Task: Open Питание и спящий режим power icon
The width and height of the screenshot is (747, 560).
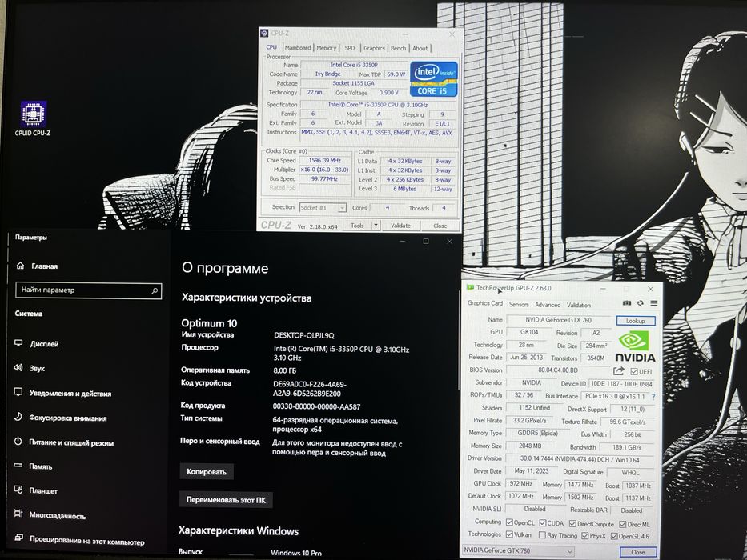Action: pos(18,441)
